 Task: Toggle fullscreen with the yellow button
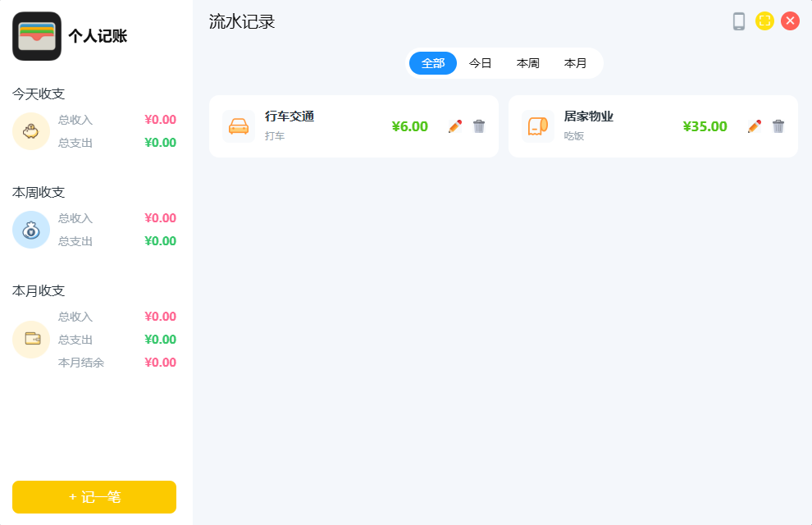click(x=764, y=21)
